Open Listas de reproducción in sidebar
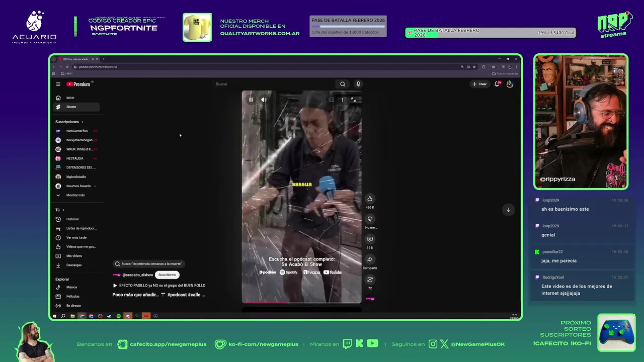This screenshot has height=362, width=644. click(76, 228)
